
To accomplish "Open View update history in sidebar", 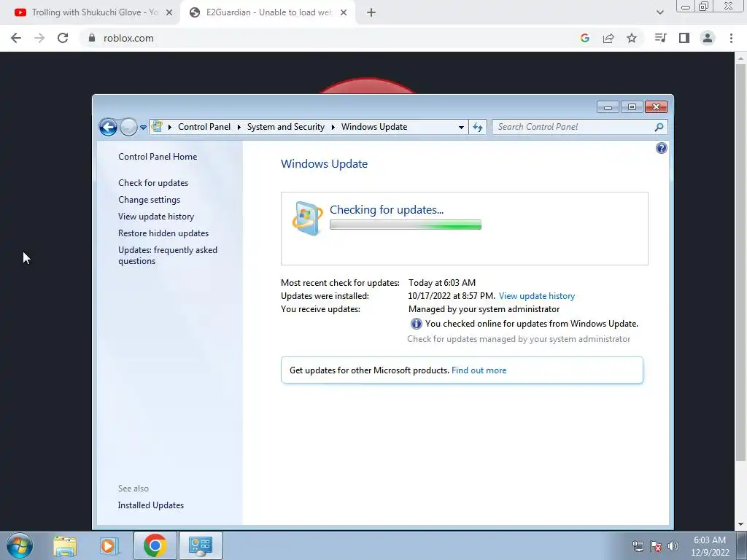I will pyautogui.click(x=156, y=216).
